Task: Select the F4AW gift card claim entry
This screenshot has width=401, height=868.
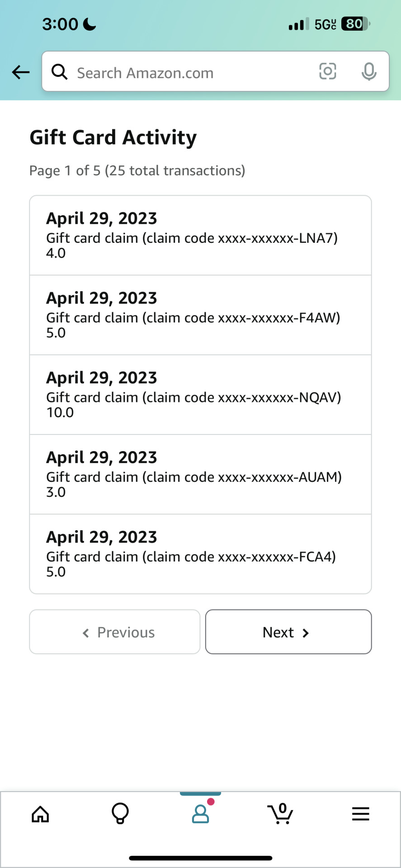Action: pyautogui.click(x=201, y=315)
